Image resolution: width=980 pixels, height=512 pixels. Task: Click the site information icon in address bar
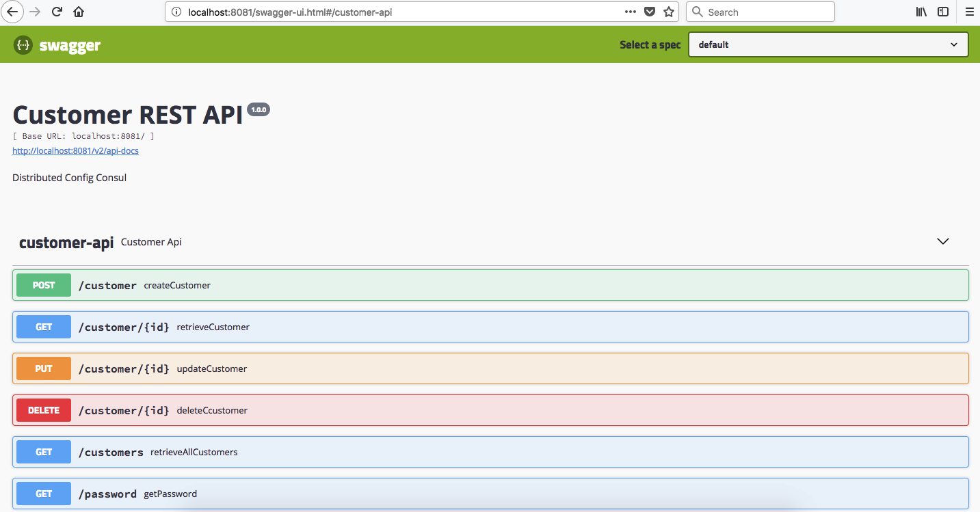tap(178, 12)
